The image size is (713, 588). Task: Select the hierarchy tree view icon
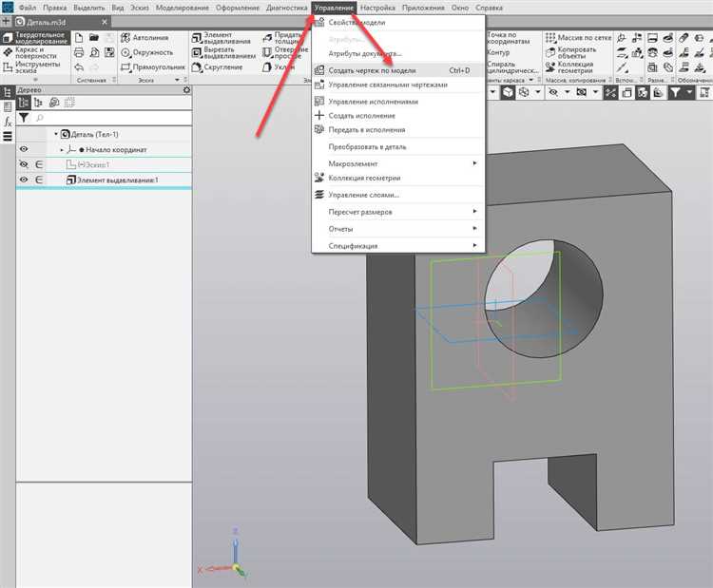click(39, 103)
